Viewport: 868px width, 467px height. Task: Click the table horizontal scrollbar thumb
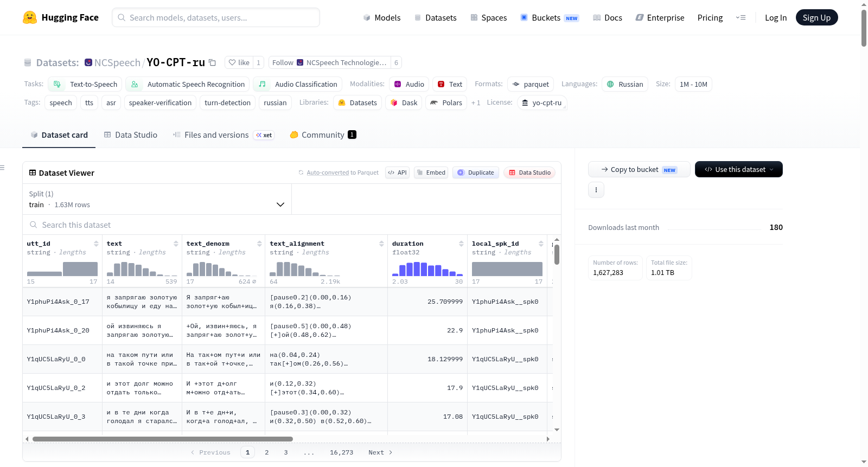point(163,439)
